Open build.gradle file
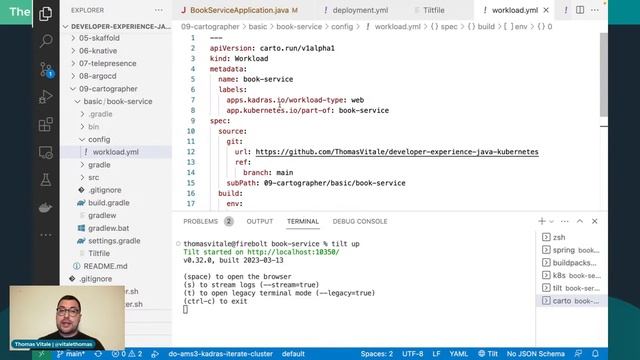Image resolution: width=640 pixels, height=360 pixels. 117,202
